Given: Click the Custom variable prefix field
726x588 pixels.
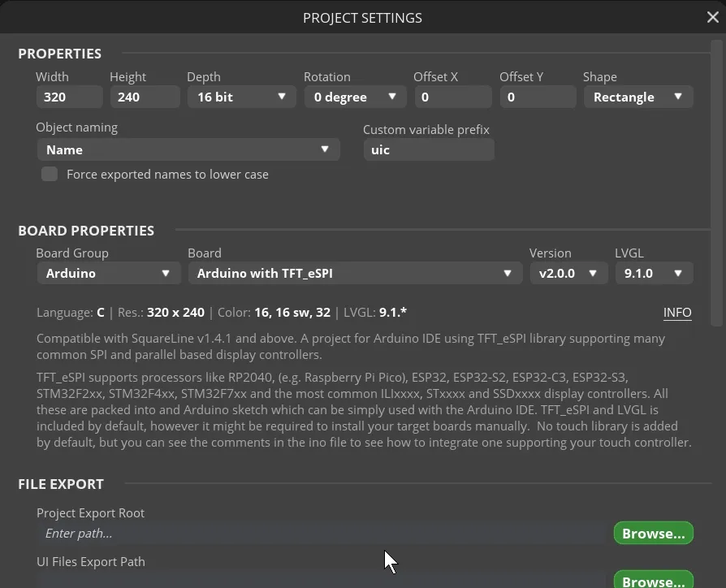Looking at the screenshot, I should (428, 150).
